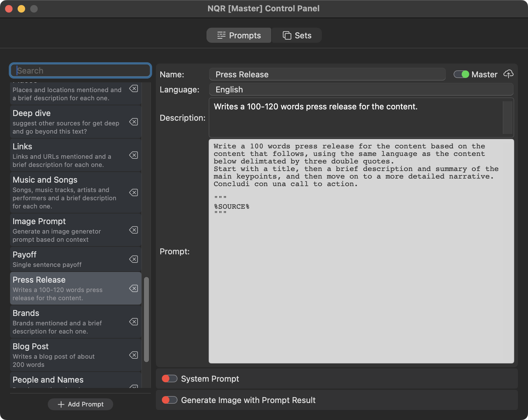This screenshot has width=528, height=420.
Task: Delete the Deep dive prompt
Action: [134, 122]
